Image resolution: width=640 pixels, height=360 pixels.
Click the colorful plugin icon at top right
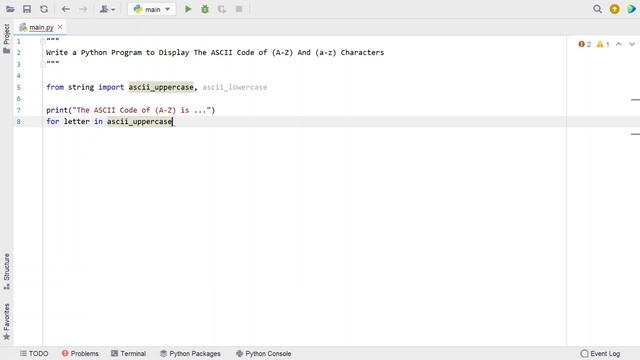(631, 9)
